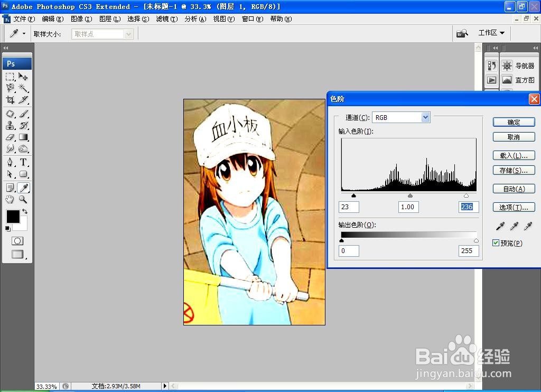541x392 pixels.
Task: Open the status bar info arrow menu
Action: pos(165,386)
